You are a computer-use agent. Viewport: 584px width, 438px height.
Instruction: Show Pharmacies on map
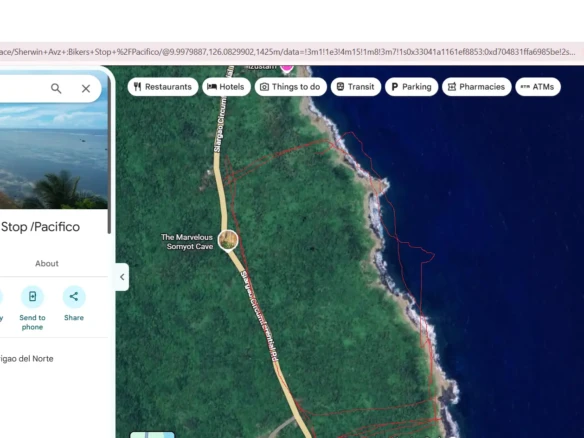(x=476, y=87)
